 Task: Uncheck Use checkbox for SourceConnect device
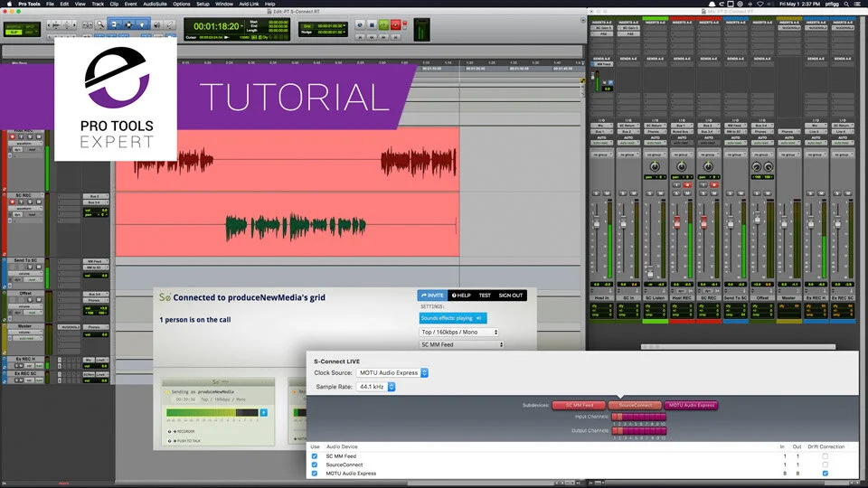(315, 465)
